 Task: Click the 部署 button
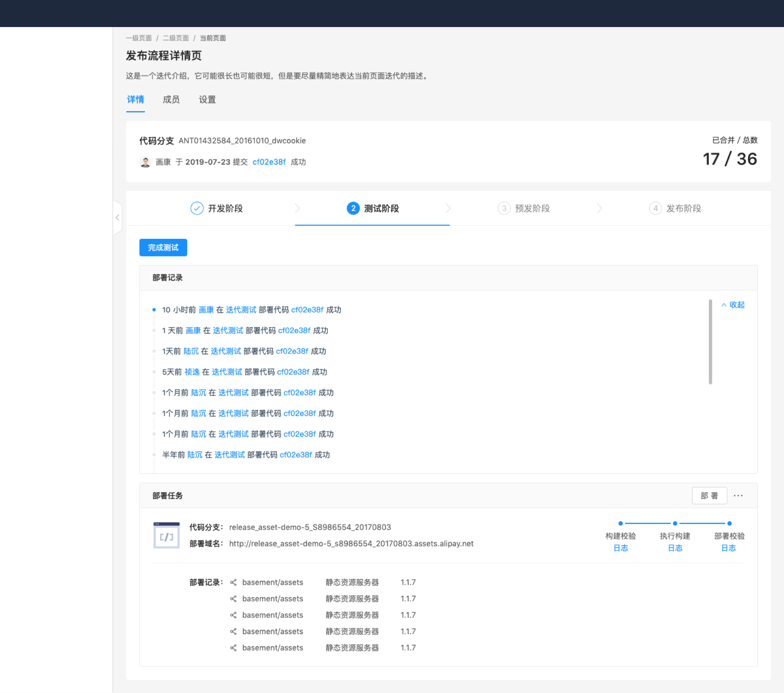pyautogui.click(x=709, y=496)
